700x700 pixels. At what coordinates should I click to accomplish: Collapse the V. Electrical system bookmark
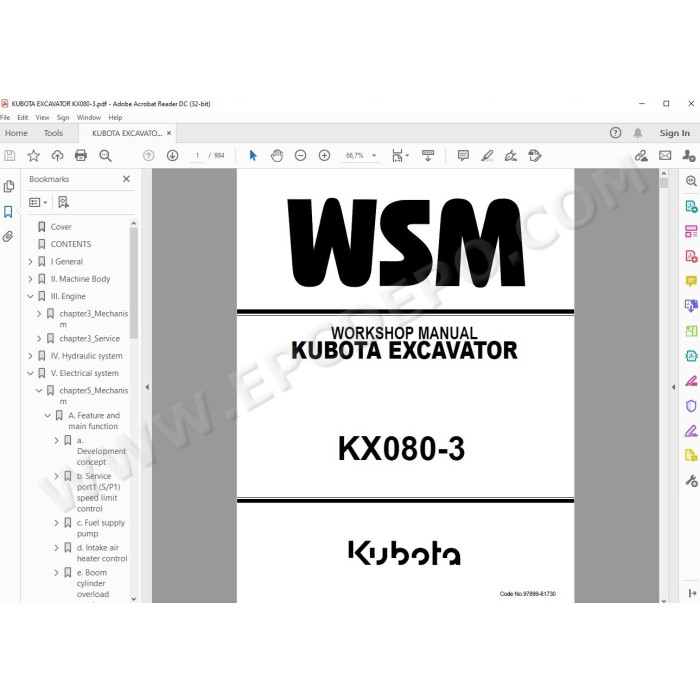[x=30, y=373]
